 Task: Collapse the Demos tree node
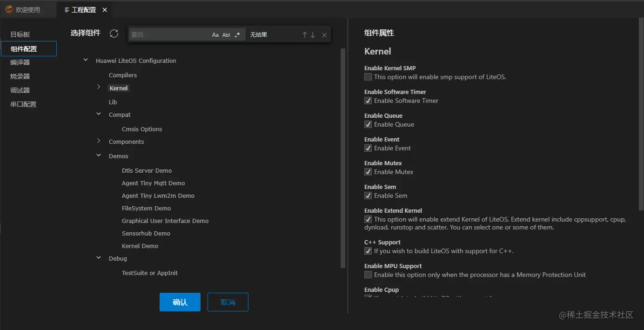click(99, 155)
